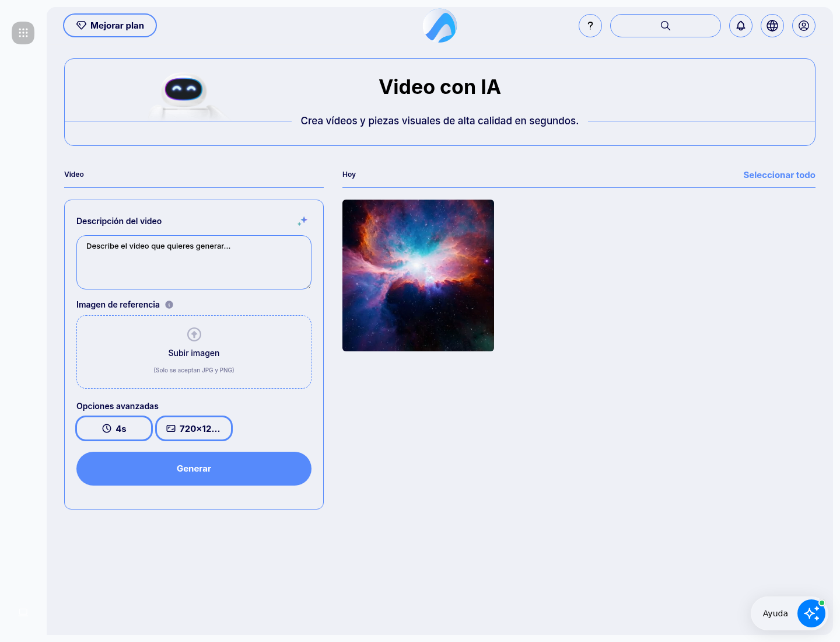840x642 pixels.
Task: Click the Descripción del video label
Action: point(119,221)
